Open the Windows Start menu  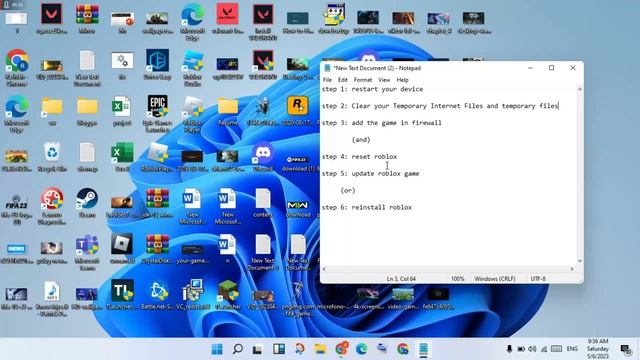[217, 349]
